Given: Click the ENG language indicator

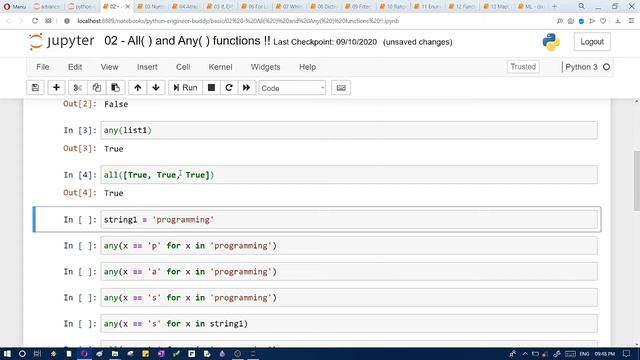Looking at the screenshot, I should pos(584,354).
